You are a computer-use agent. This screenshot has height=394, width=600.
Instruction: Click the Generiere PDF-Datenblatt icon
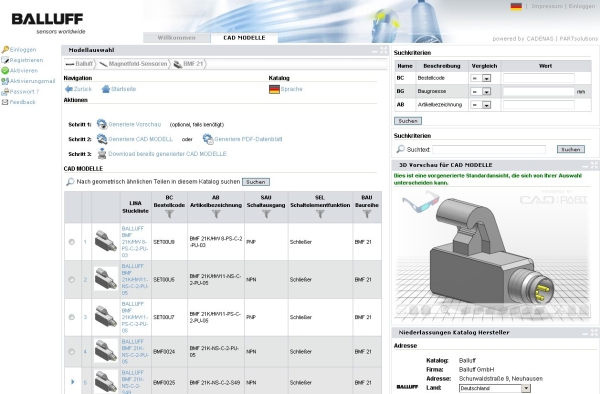208,139
